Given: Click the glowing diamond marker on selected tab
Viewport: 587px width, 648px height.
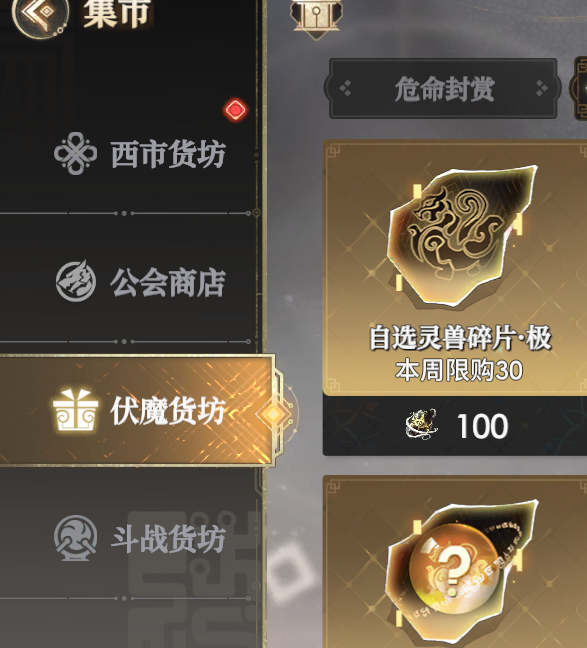Looking at the screenshot, I should 273,414.
